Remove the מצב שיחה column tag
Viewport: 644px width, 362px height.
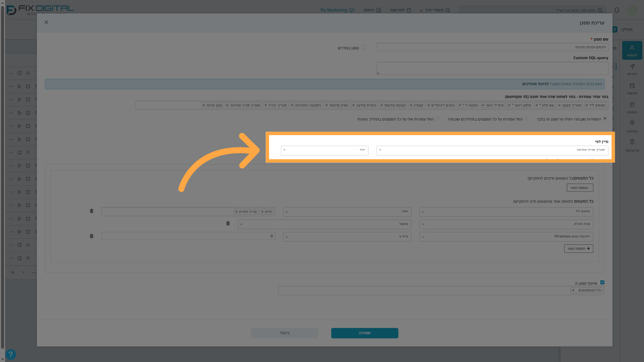[x=204, y=105]
